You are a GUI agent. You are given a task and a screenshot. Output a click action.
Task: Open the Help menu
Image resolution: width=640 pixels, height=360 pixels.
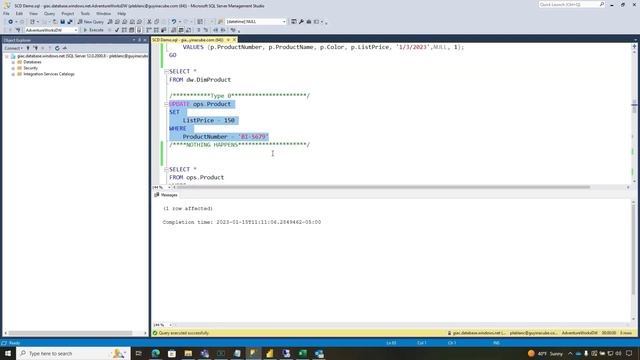tap(122, 13)
